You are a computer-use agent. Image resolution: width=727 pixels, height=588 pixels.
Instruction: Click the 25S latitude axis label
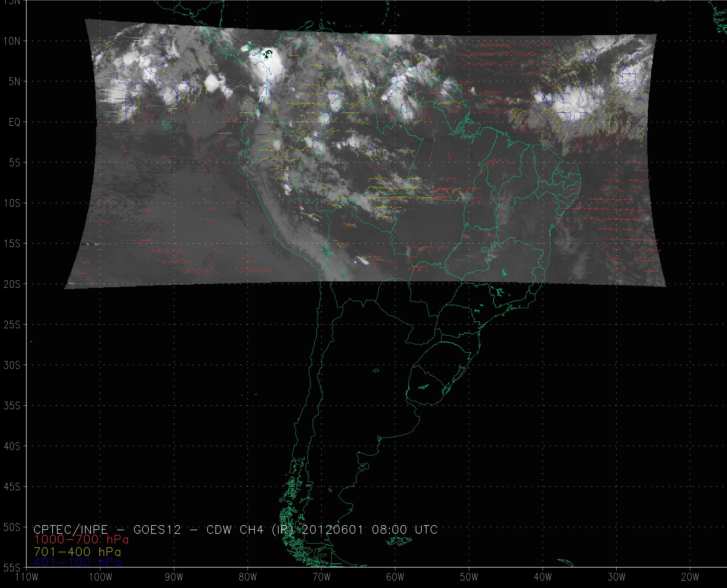pos(12,325)
